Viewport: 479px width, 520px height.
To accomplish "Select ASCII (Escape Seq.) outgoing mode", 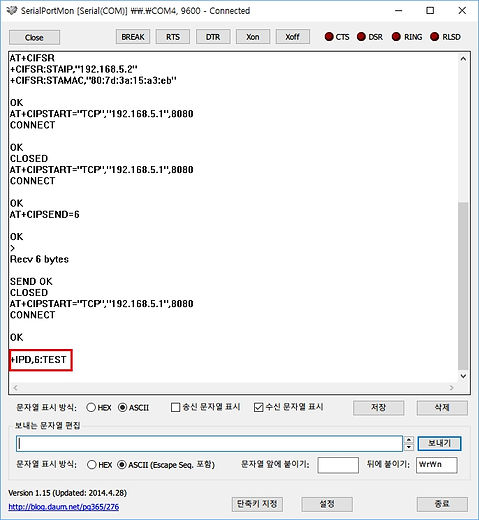I will pos(122,465).
